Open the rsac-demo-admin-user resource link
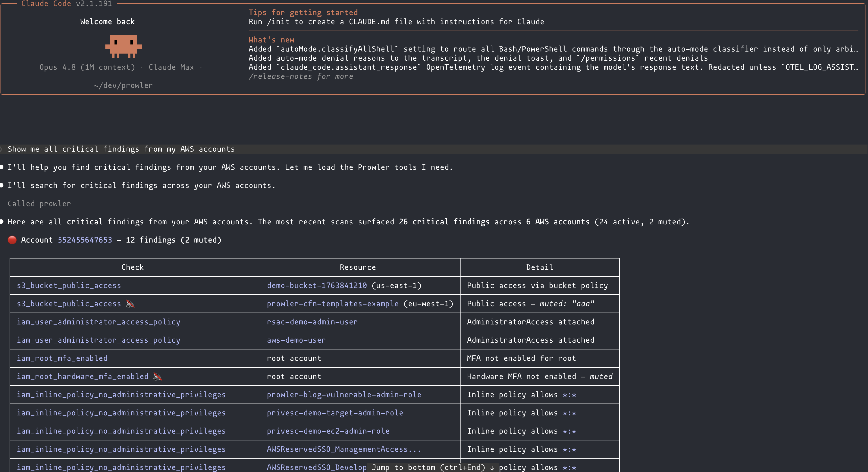This screenshot has width=868, height=472. tap(312, 322)
